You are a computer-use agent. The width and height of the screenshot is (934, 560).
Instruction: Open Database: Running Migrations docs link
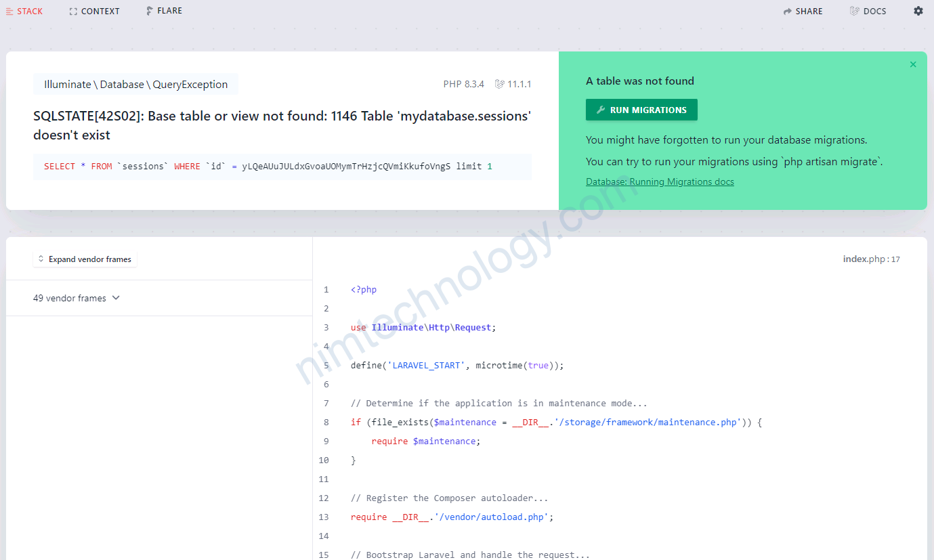pos(660,181)
